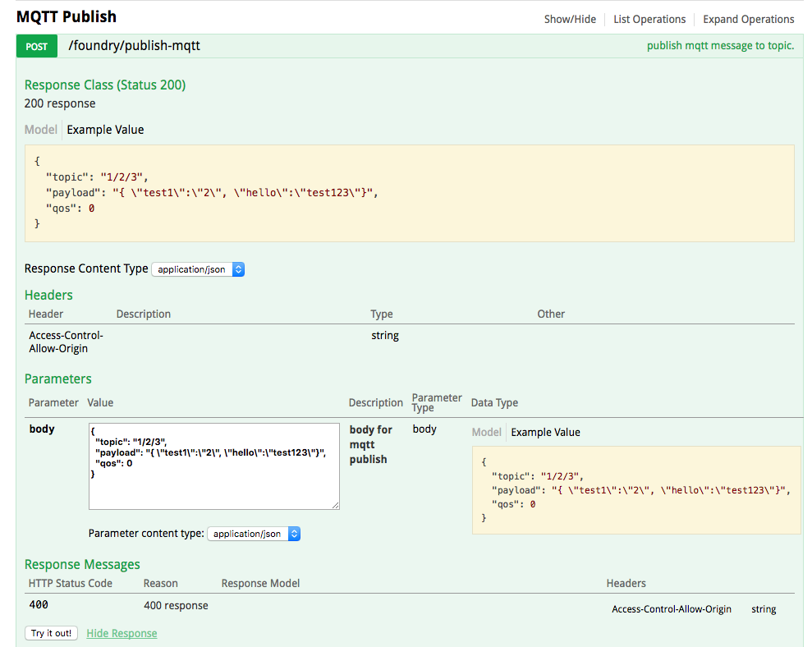Click Access-Control-Allow-Origin in Response Messages headers

pyautogui.click(x=672, y=609)
